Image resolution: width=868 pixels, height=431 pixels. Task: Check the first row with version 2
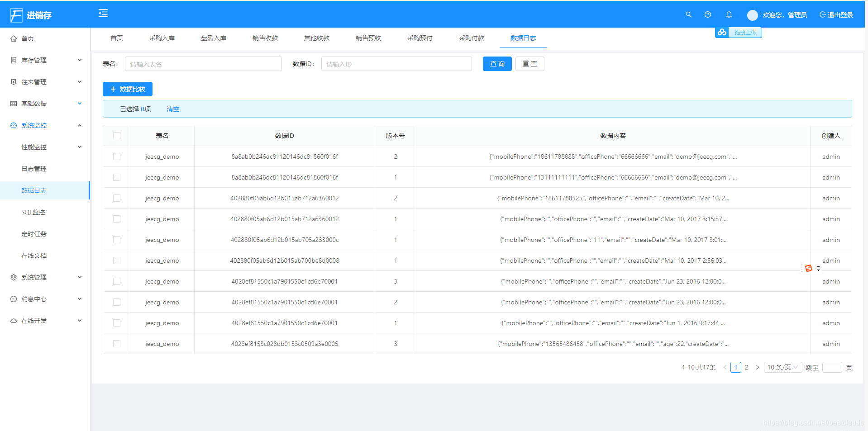117,156
